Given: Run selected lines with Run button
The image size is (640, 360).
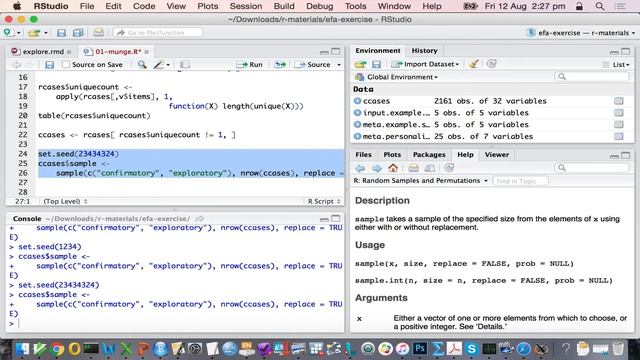Looking at the screenshot, I should click(249, 64).
